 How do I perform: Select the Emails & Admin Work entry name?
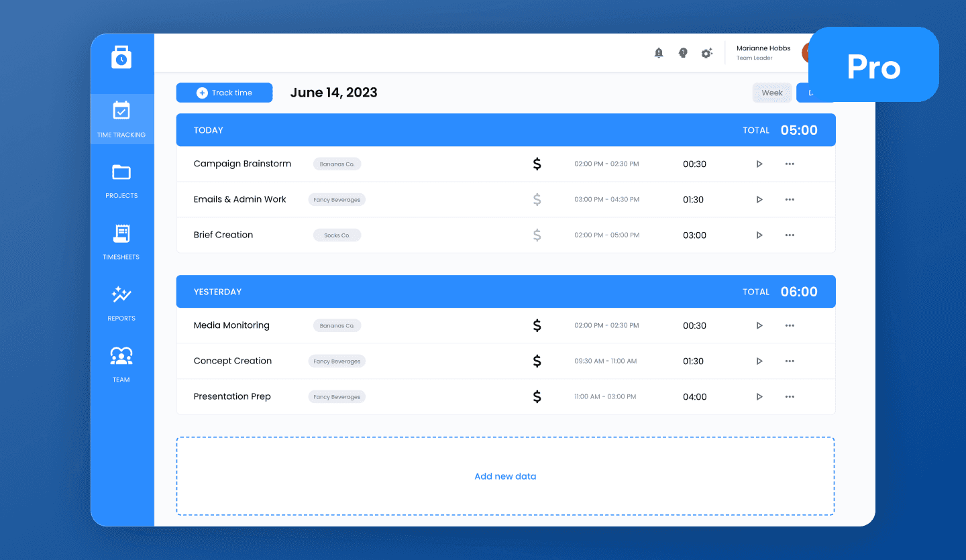click(239, 199)
